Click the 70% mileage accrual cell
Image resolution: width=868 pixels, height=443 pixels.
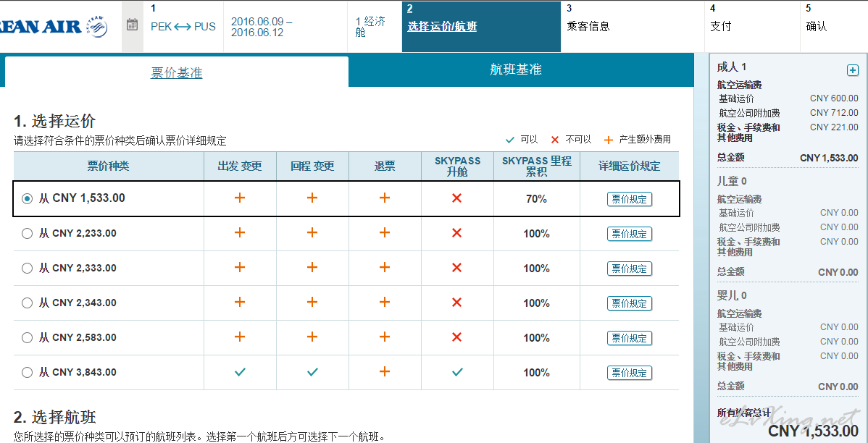536,199
